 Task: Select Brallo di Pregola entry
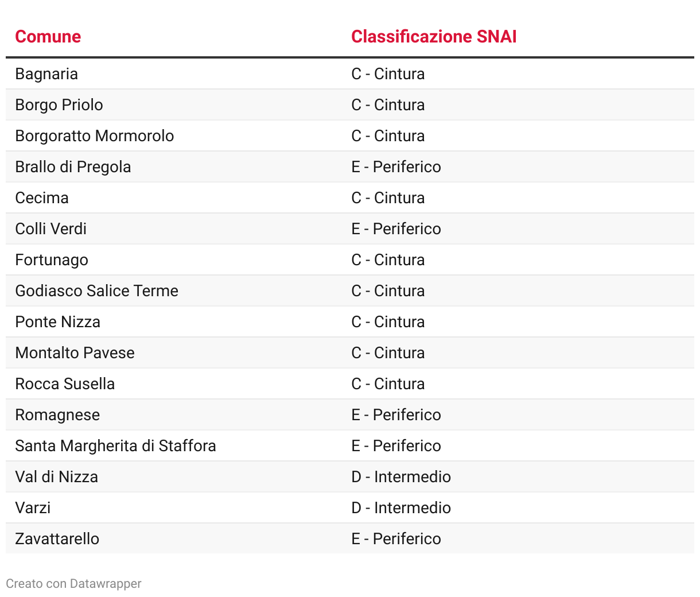pyautogui.click(x=73, y=166)
